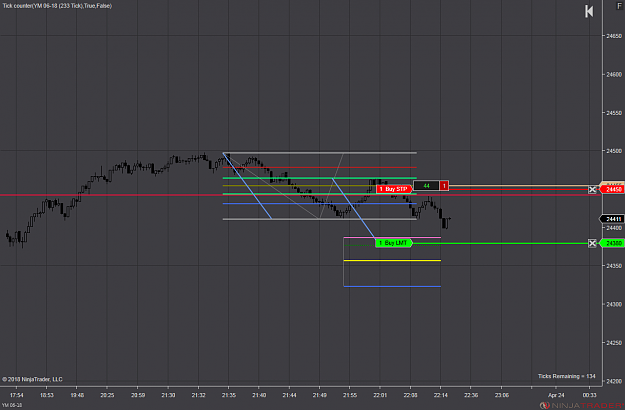This screenshot has width=625, height=410.
Task: Select the pink horizontal line above Buy LMT
Action: [392, 237]
